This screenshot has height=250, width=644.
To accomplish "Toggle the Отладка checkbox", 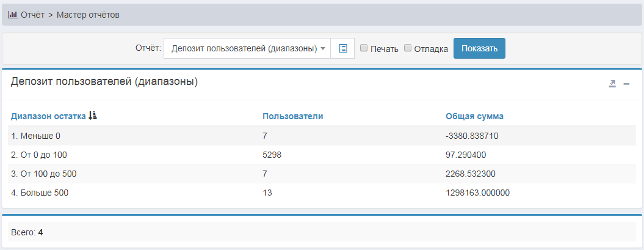I will [x=408, y=48].
